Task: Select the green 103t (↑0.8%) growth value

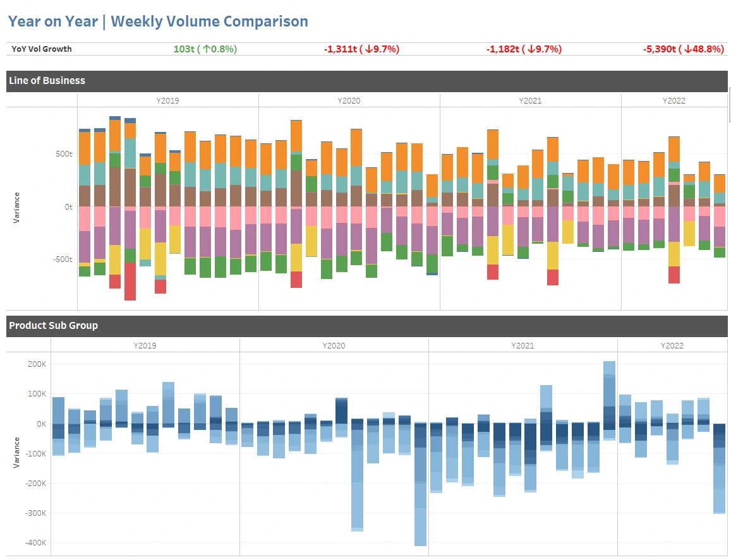Action: 205,49
